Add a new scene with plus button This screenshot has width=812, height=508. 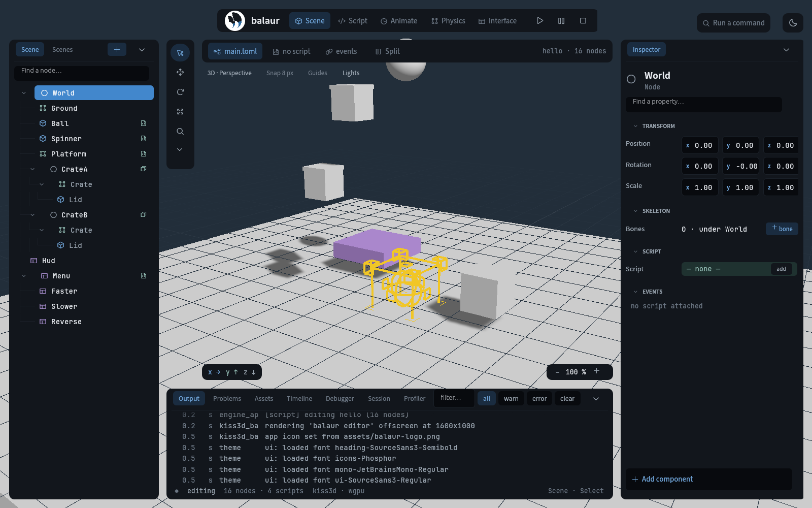click(117, 49)
